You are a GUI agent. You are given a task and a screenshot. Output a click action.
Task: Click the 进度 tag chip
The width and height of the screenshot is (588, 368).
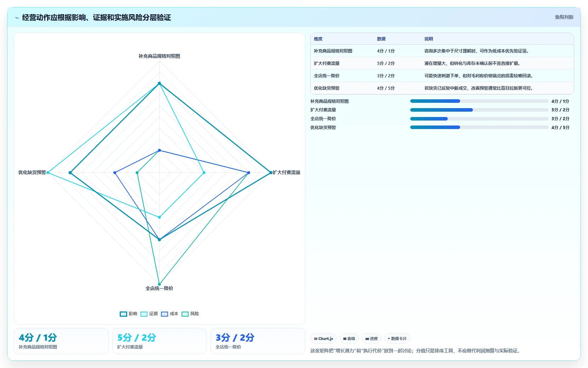pos(372,339)
